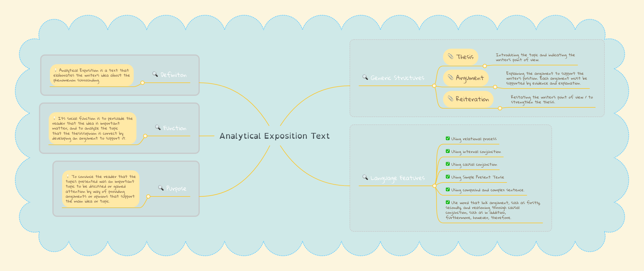The height and width of the screenshot is (271, 644).
Task: Click the paperclip icon on Thesis
Action: coord(450,56)
